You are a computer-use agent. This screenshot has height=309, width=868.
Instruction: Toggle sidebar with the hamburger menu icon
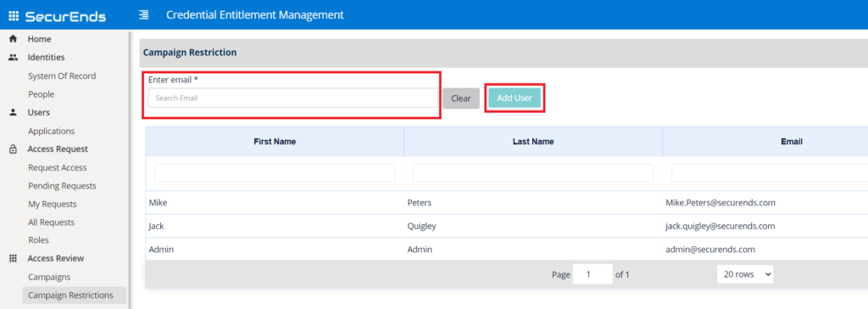(x=144, y=15)
